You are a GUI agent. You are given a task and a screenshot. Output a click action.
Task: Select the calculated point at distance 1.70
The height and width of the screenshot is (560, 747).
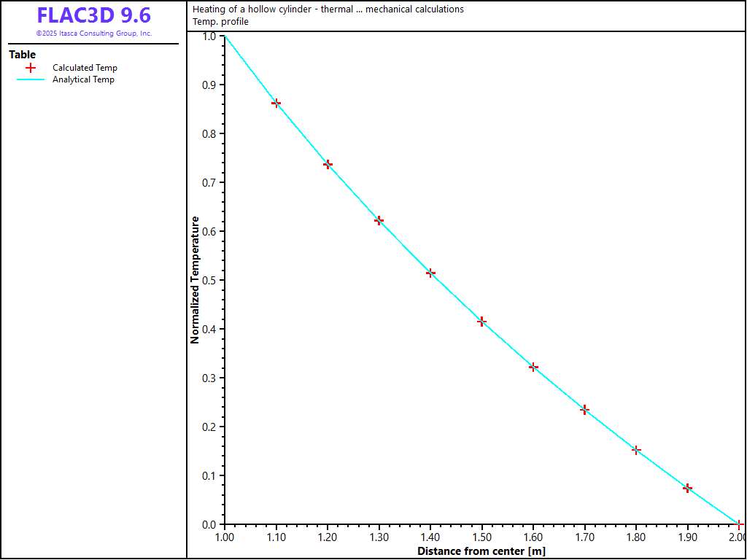[584, 410]
